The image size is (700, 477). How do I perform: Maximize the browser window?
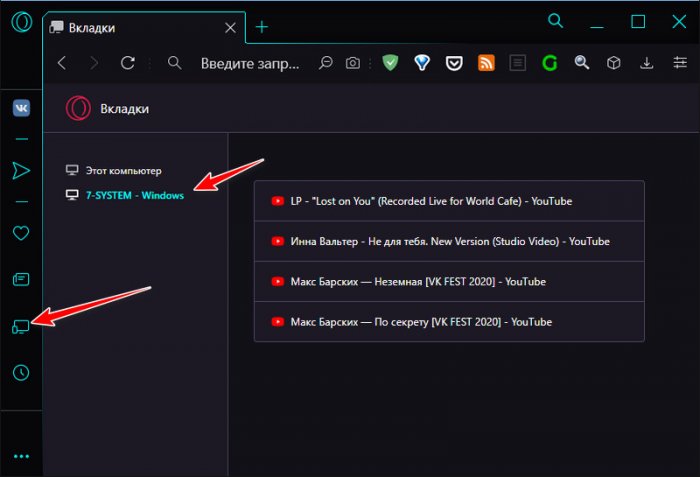(638, 21)
